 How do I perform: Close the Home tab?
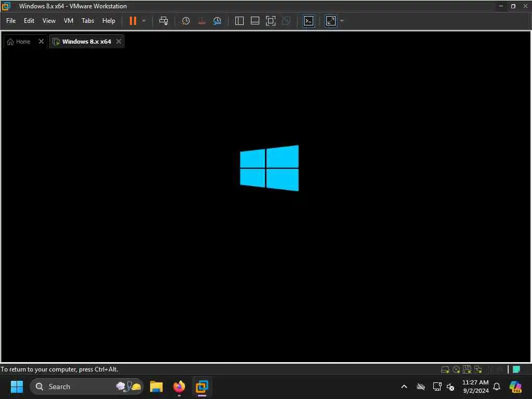click(x=41, y=42)
